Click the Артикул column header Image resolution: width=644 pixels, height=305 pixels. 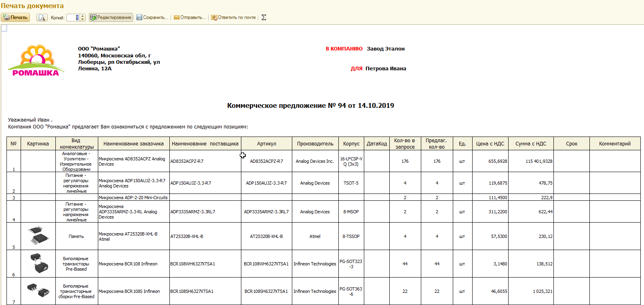266,143
